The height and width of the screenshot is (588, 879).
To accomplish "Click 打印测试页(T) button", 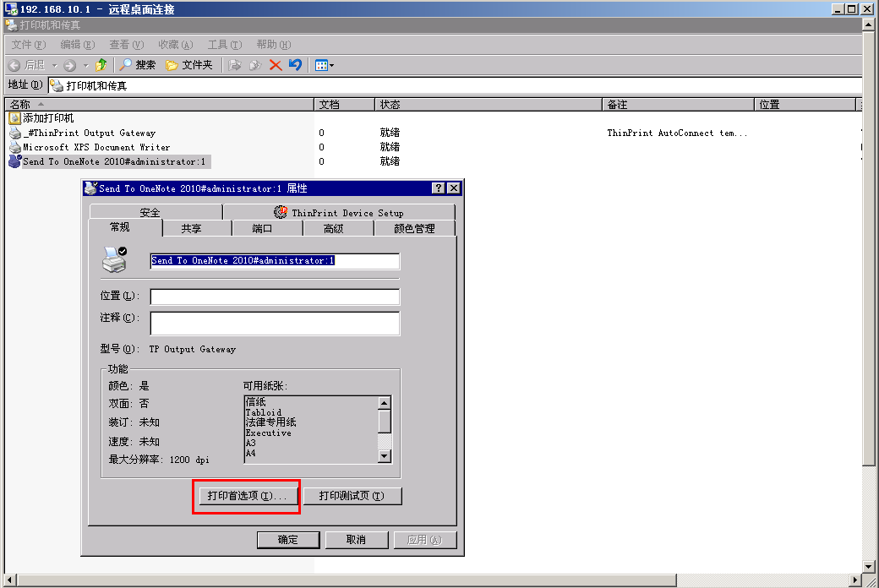I will [x=352, y=496].
